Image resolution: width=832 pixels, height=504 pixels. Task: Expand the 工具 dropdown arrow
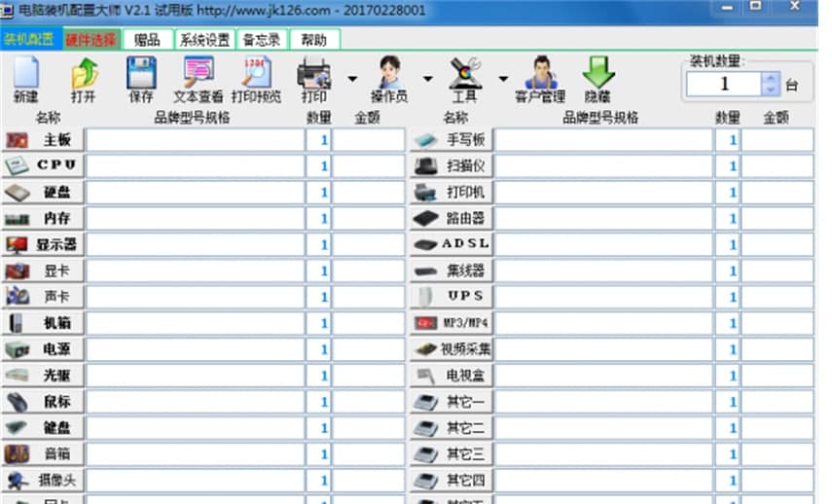[503, 79]
